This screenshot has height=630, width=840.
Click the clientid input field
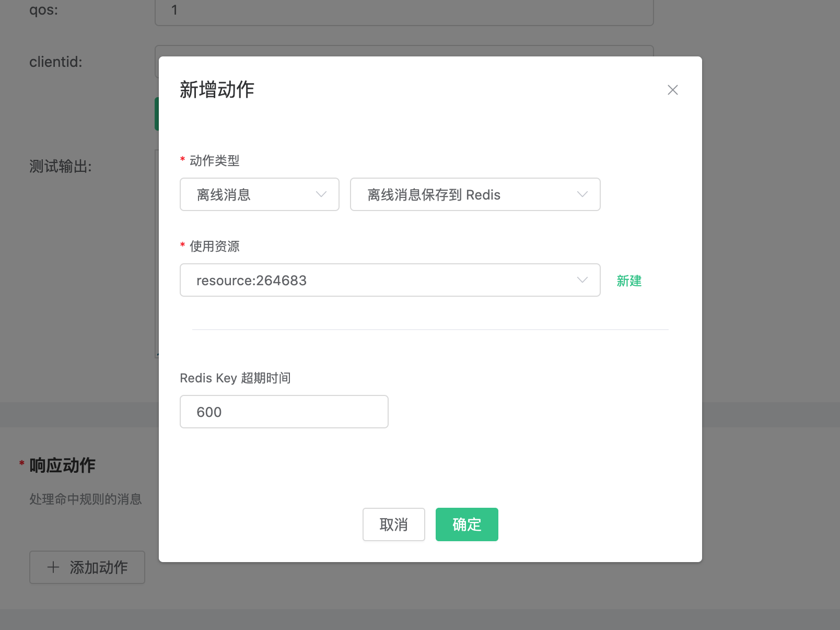tap(403, 62)
